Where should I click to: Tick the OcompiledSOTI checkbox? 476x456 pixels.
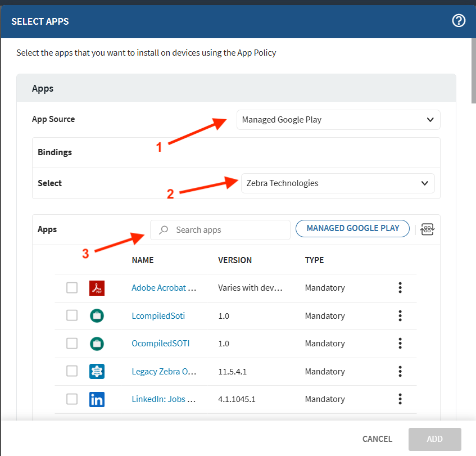pos(72,343)
